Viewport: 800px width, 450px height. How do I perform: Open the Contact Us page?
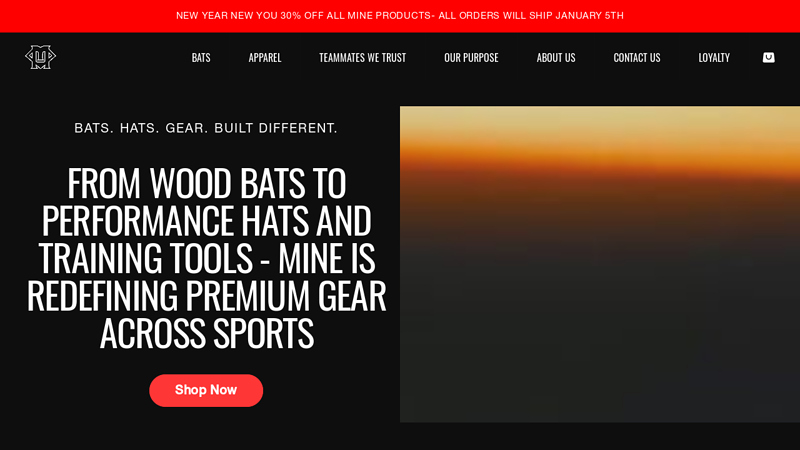tap(637, 58)
